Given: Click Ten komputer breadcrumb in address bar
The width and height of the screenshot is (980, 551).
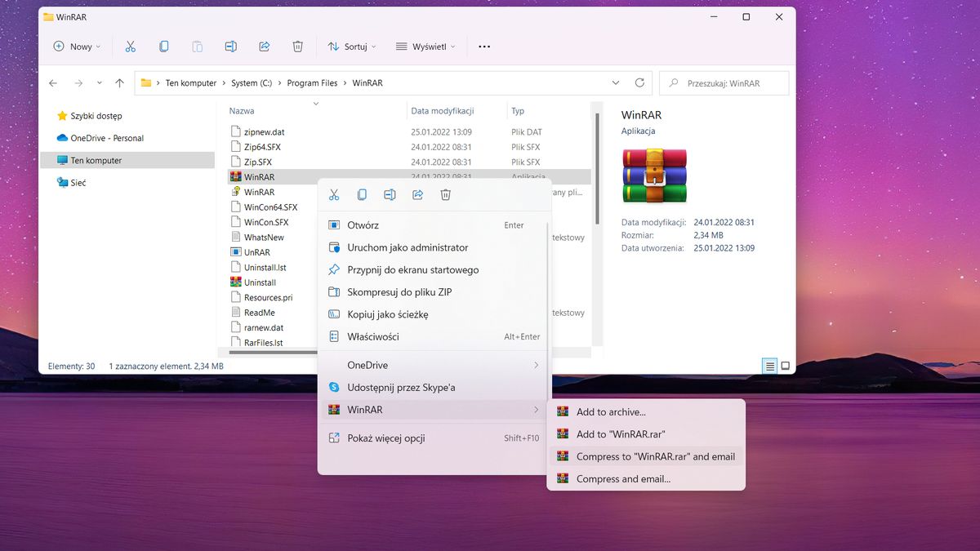Looking at the screenshot, I should point(191,83).
